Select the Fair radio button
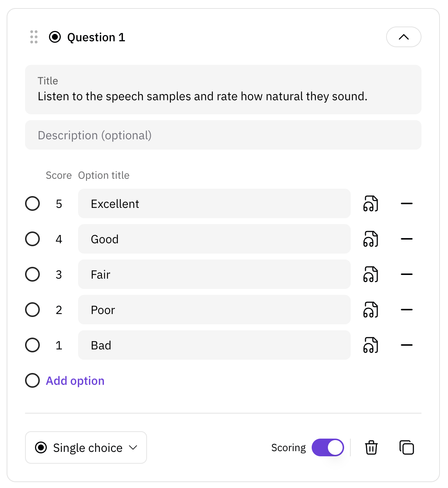Viewport: 448px width, 488px height. pyautogui.click(x=32, y=274)
